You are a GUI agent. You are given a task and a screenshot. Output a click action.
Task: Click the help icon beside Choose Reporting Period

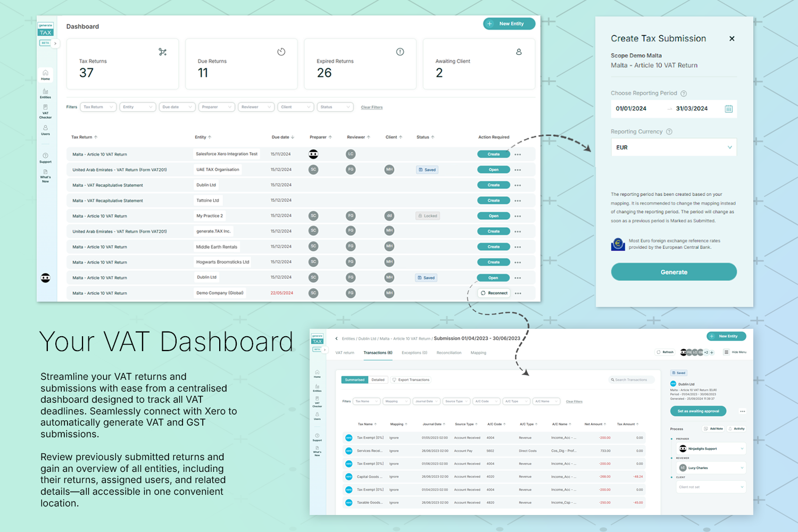(684, 94)
